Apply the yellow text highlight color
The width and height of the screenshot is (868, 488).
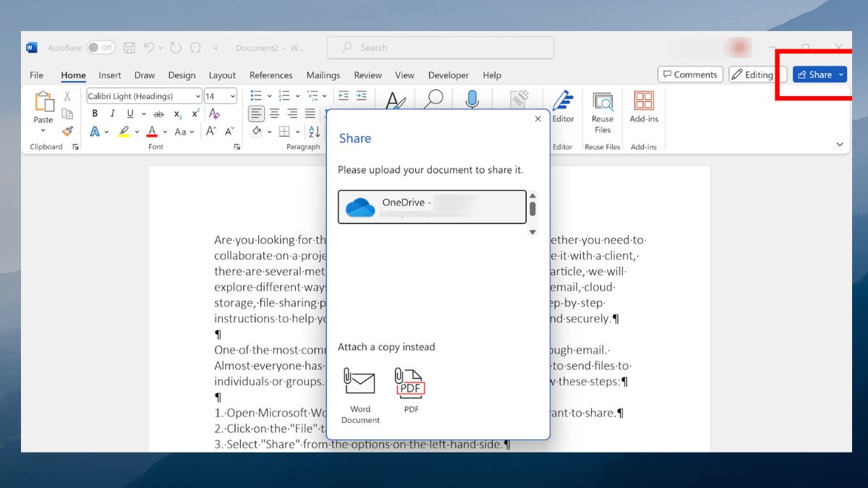pos(124,132)
